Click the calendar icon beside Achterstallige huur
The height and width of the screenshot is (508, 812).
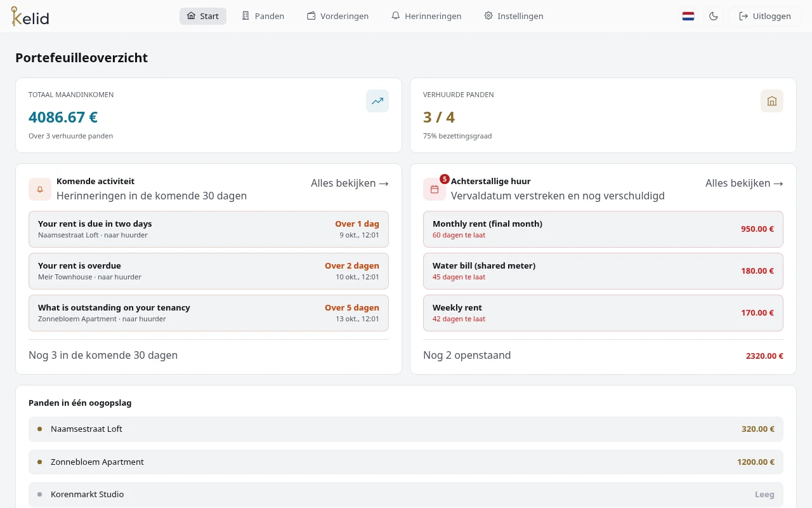(435, 189)
